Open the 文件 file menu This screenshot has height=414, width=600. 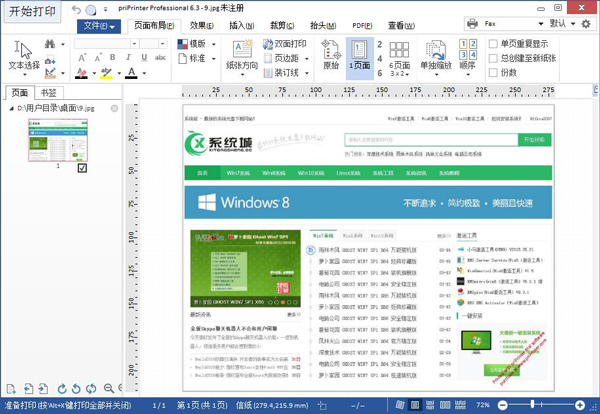click(x=99, y=26)
